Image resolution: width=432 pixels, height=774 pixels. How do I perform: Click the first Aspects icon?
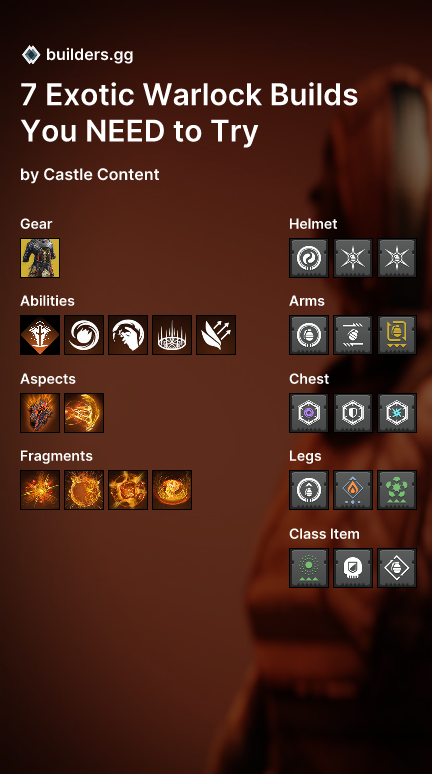40,413
